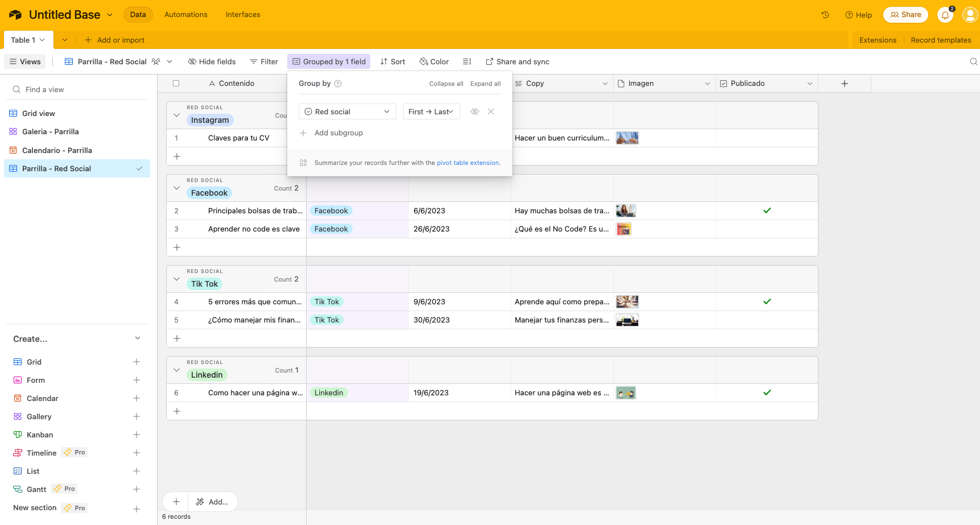Add a Gantt view with its plus icon
The height and width of the screenshot is (525, 980).
[137, 489]
